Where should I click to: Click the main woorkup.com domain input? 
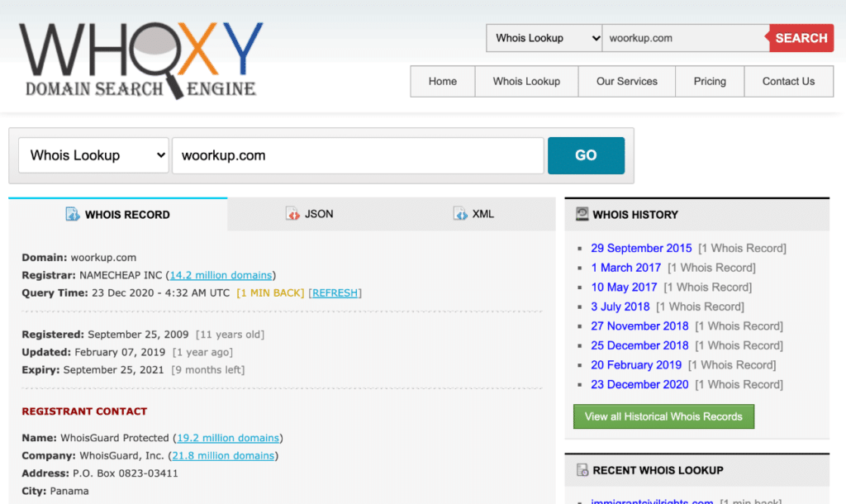pyautogui.click(x=358, y=155)
